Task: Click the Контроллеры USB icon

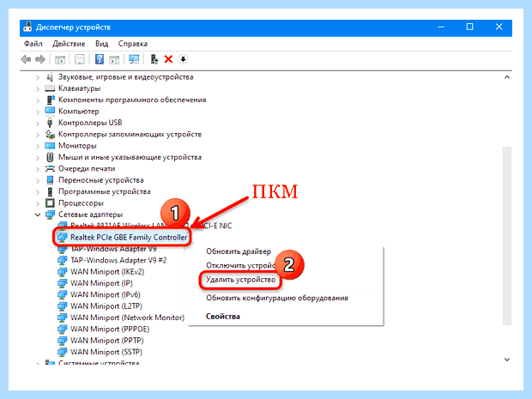Action: click(50, 123)
